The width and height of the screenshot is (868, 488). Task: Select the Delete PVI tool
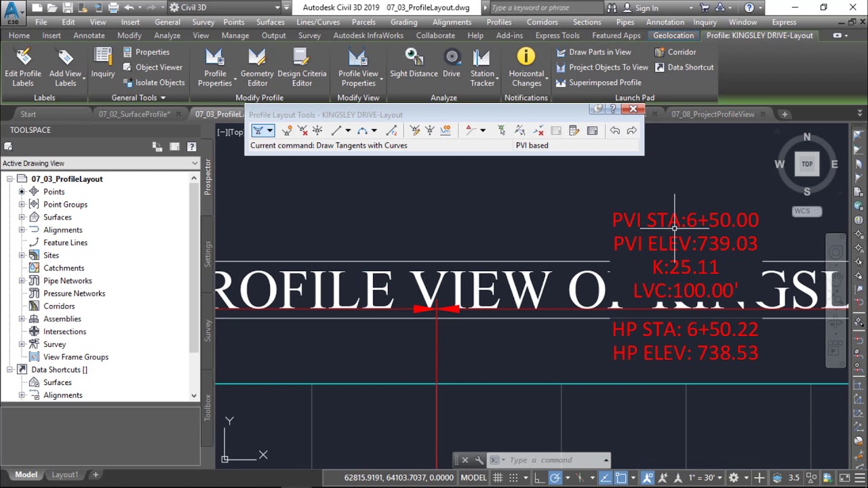click(x=302, y=130)
